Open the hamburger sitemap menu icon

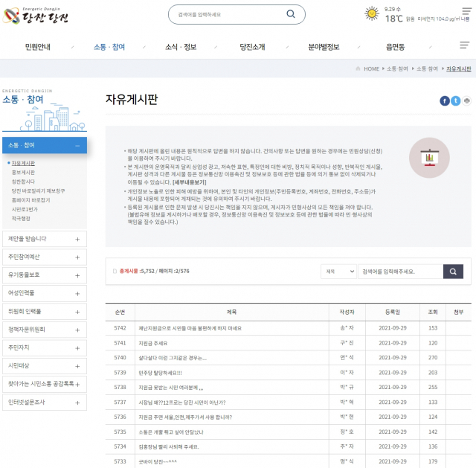464,46
